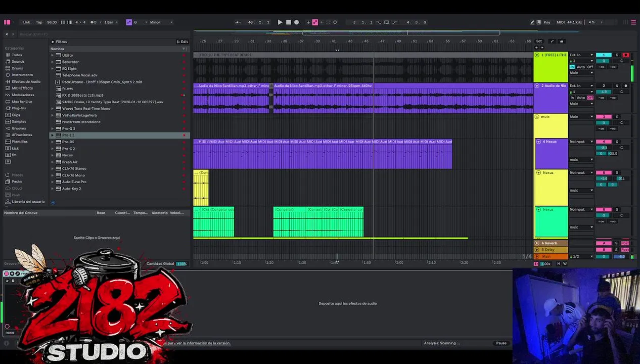Open the Plug-Ins category
Screen dimensions: 640x364
coord(19,108)
